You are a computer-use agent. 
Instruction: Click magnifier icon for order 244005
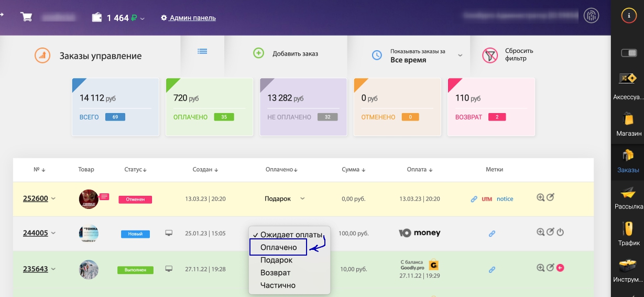[x=541, y=232]
